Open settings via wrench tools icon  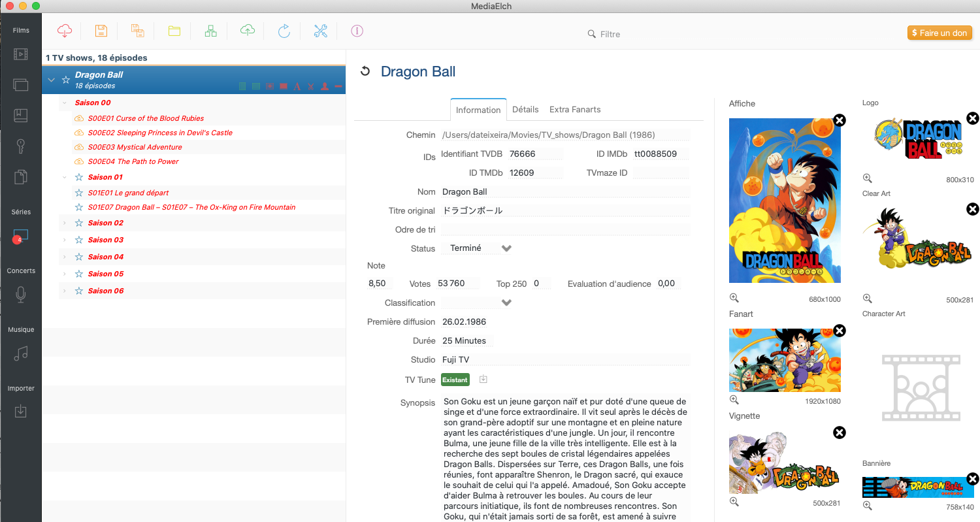(320, 31)
